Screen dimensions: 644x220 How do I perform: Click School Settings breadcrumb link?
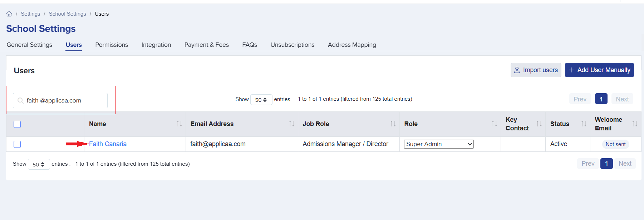68,14
